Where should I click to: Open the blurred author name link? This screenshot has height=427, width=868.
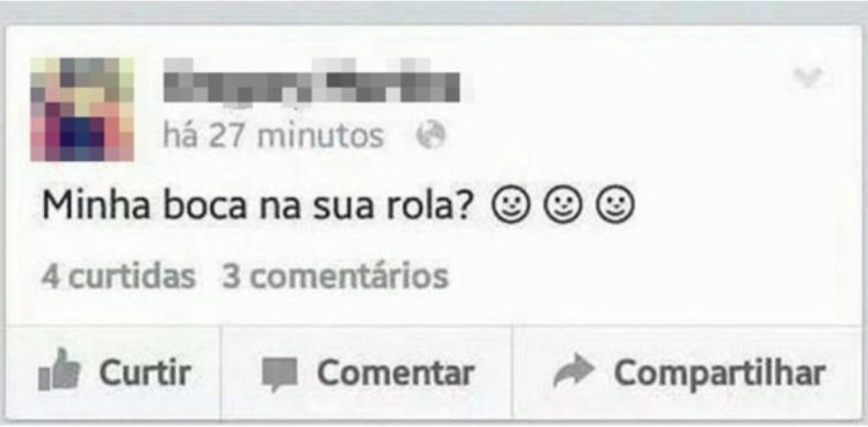tap(313, 83)
